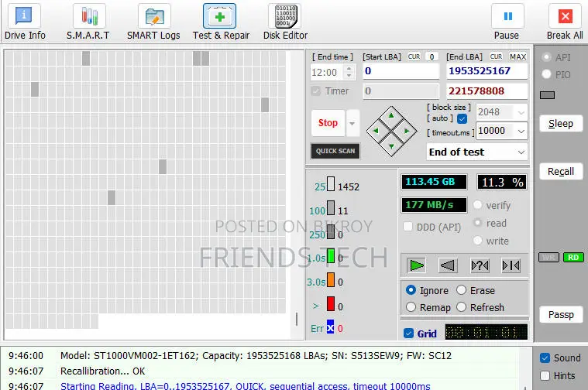
Task: Click the backward scan triangle button
Action: (448, 265)
